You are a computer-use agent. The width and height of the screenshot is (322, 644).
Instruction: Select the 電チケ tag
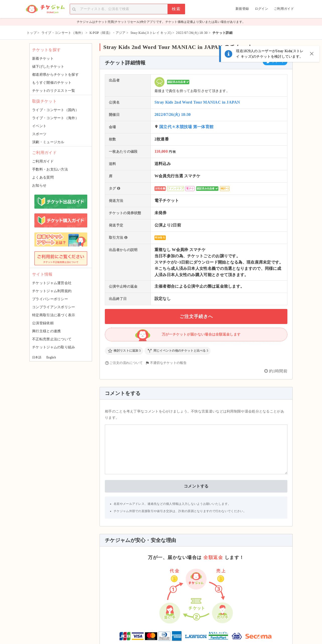(x=190, y=189)
